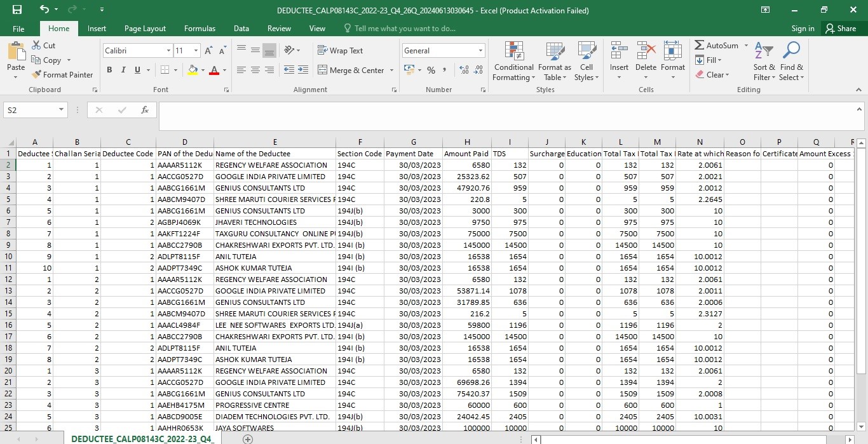Viewport: 868px width, 444px height.
Task: Increase decimal places button
Action: pos(463,70)
